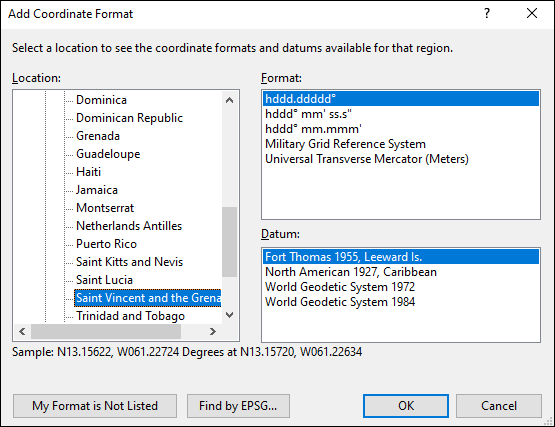Screen dimensions: 555x427
Task: Click the location horizontal scrollbar thumb
Action: pyautogui.click(x=106, y=331)
